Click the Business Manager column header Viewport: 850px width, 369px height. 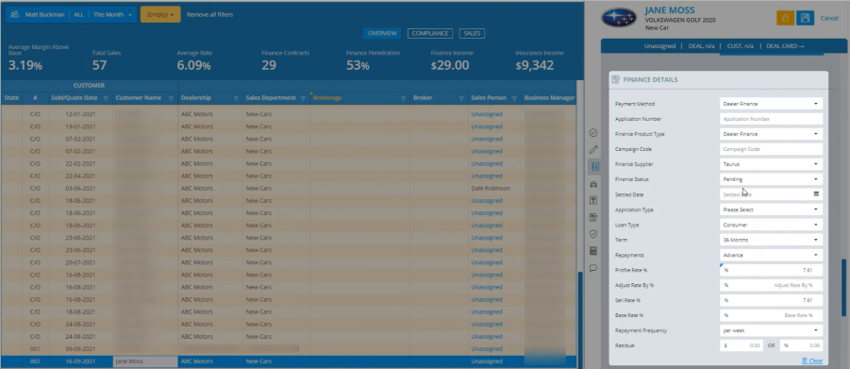549,98
